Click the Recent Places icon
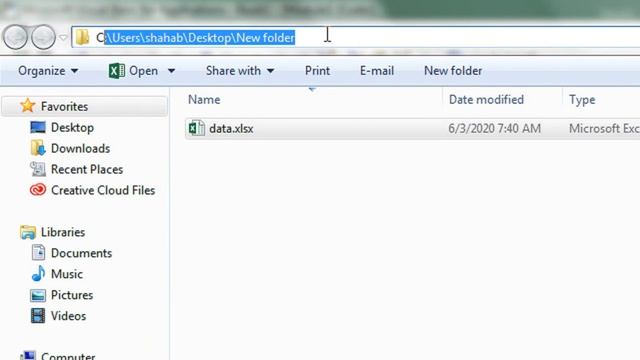Image resolution: width=640 pixels, height=360 pixels. click(x=38, y=169)
